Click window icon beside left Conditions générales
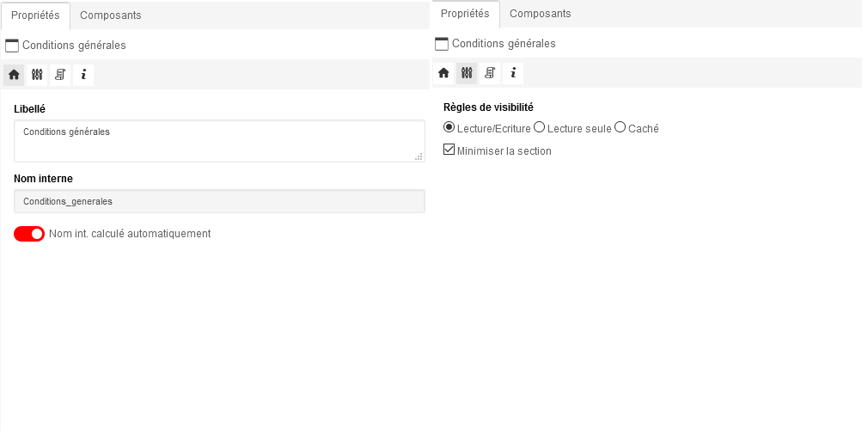The width and height of the screenshot is (868, 435). coord(12,46)
